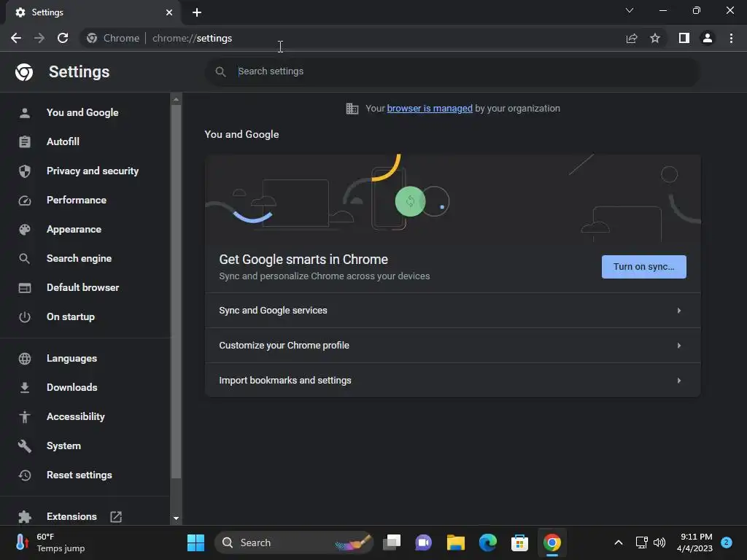Click the palette icon for Appearance
Image resolution: width=747 pixels, height=560 pixels.
25,230
